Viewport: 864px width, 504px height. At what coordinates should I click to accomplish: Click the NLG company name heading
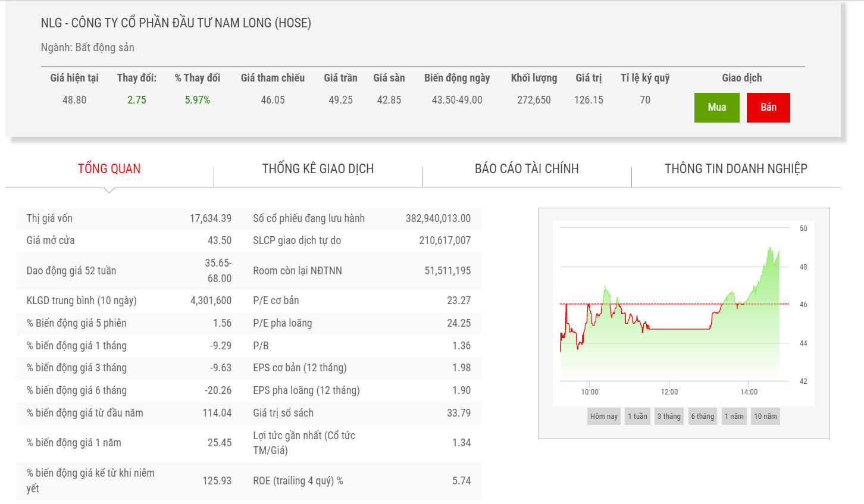coord(176,23)
